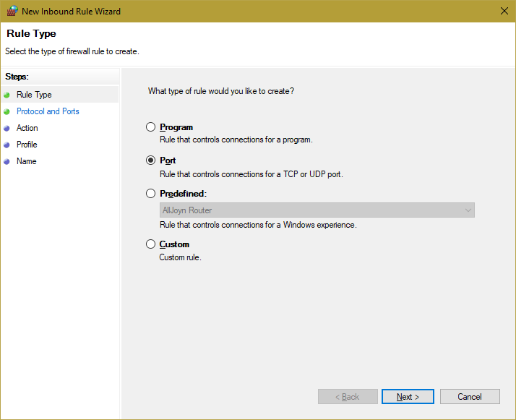Click the purple bullet beside Name
Image resolution: width=516 pixels, height=420 pixels.
[x=7, y=162]
